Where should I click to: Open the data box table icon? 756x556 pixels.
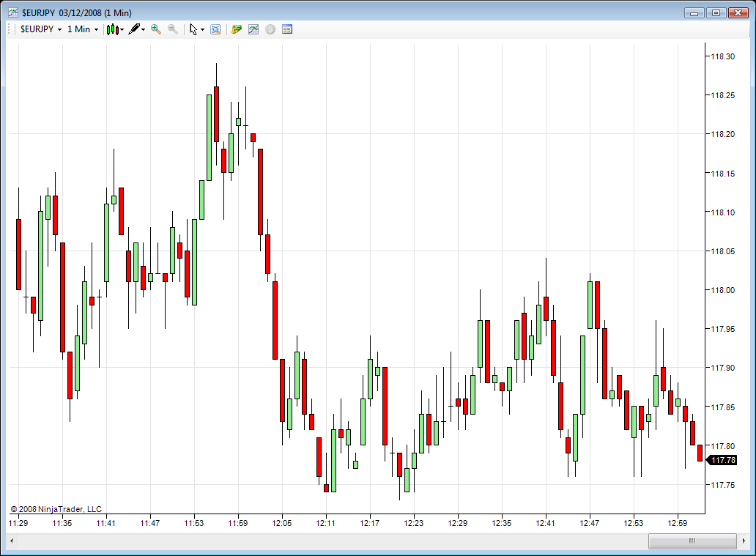click(x=287, y=29)
